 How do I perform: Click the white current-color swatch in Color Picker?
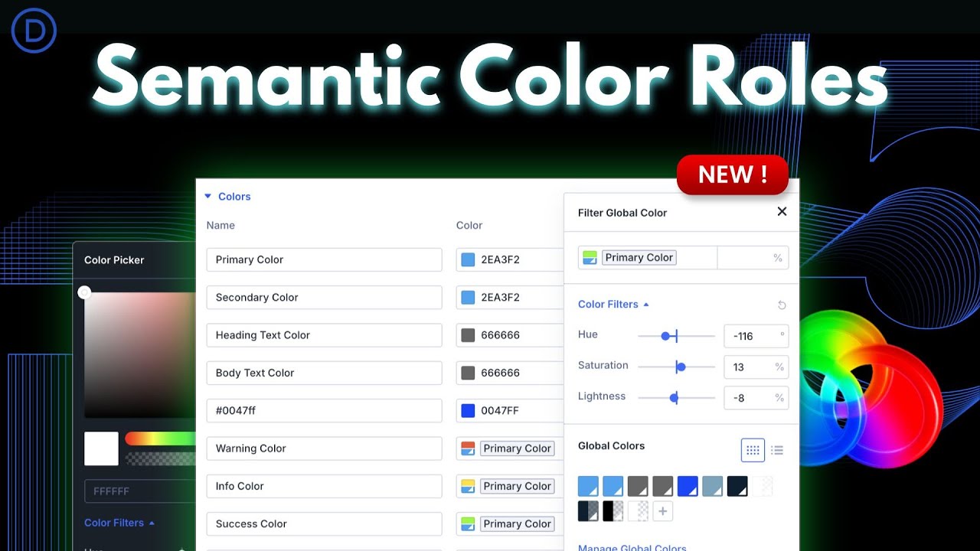pyautogui.click(x=101, y=448)
